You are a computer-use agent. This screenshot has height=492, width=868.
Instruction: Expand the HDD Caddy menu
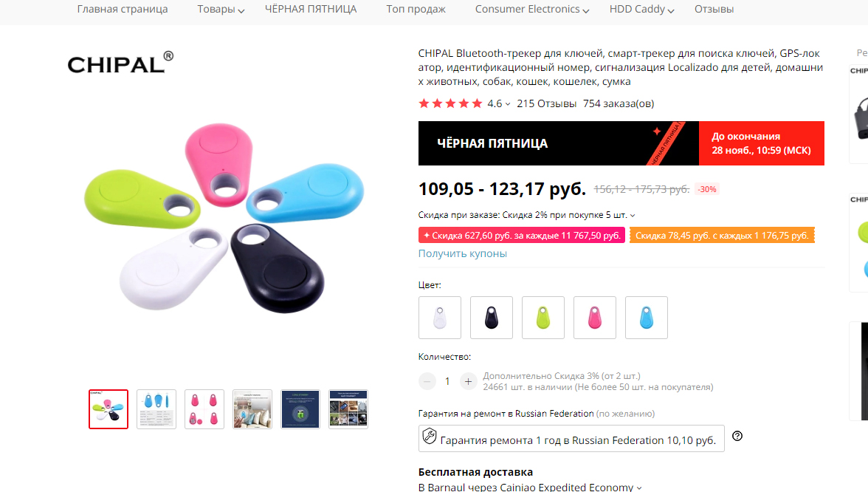click(641, 10)
